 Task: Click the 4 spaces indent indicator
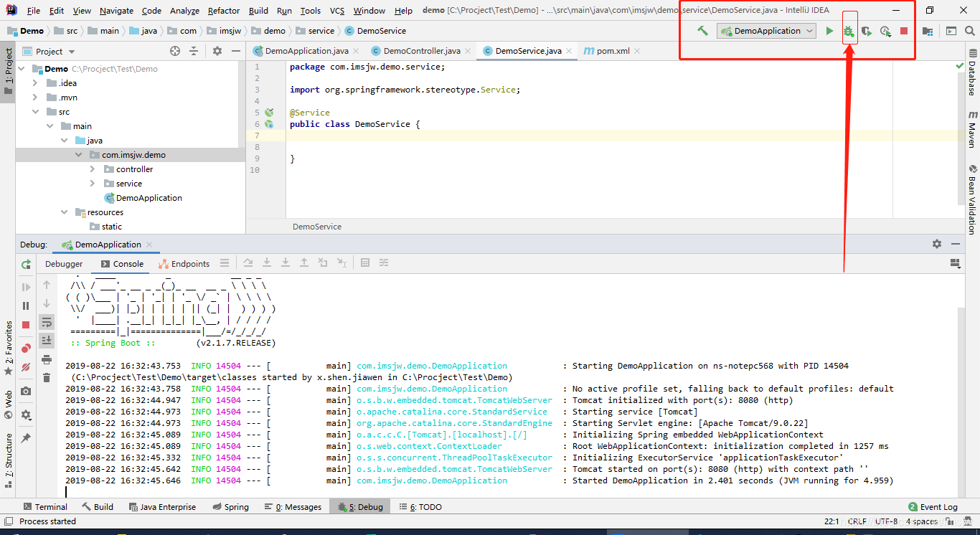coord(920,521)
